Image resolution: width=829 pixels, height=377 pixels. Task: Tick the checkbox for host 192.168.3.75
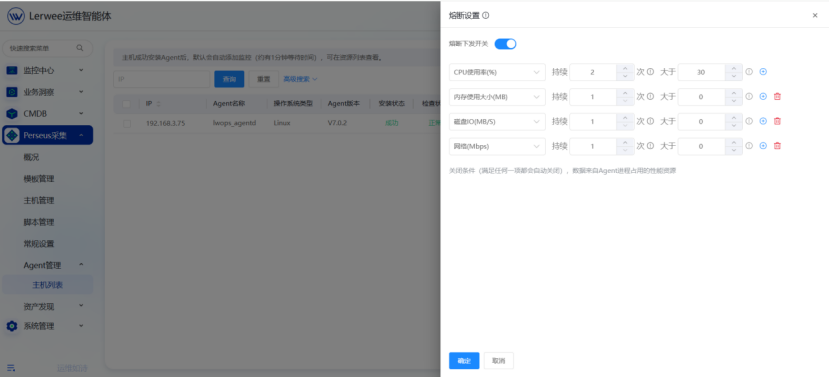(126, 123)
